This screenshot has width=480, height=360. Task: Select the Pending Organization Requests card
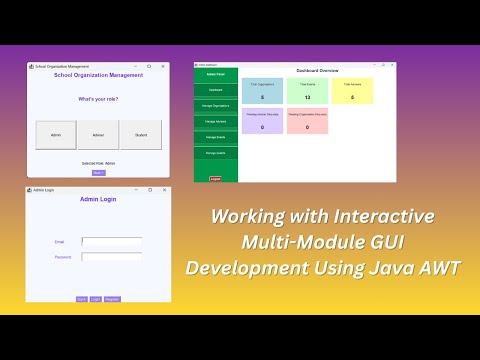pos(307,121)
